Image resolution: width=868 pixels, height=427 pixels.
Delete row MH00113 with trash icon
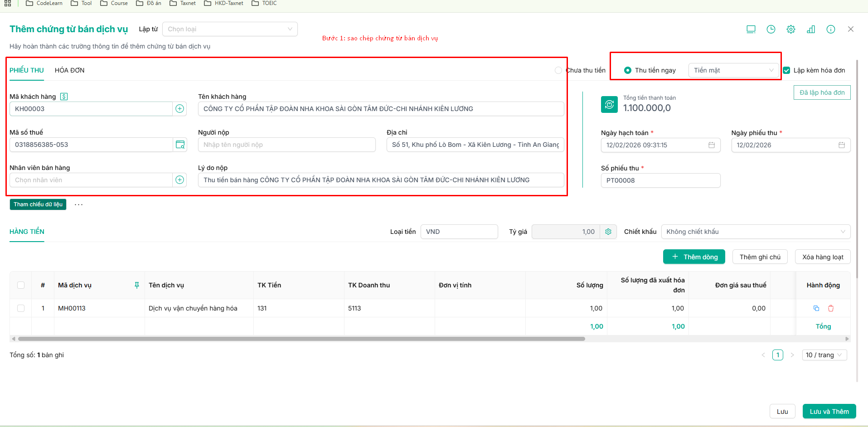pyautogui.click(x=831, y=308)
